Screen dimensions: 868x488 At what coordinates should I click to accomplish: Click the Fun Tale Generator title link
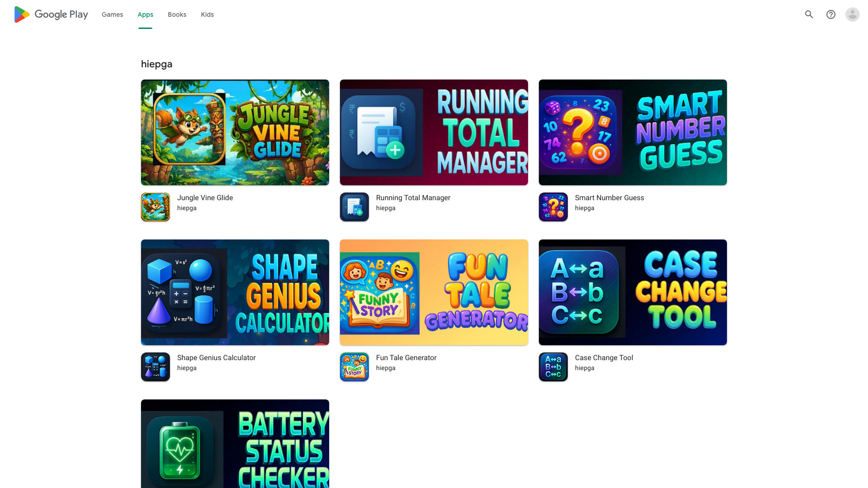coord(406,358)
